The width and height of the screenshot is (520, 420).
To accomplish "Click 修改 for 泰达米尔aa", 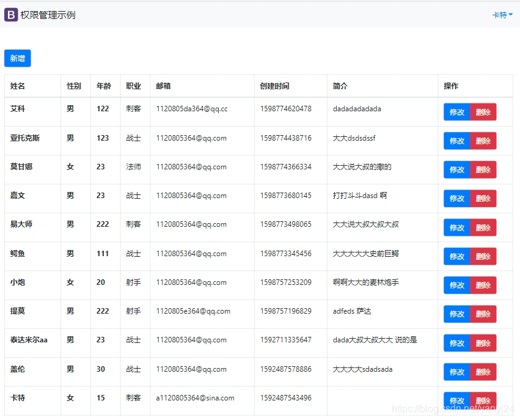I will (456, 343).
